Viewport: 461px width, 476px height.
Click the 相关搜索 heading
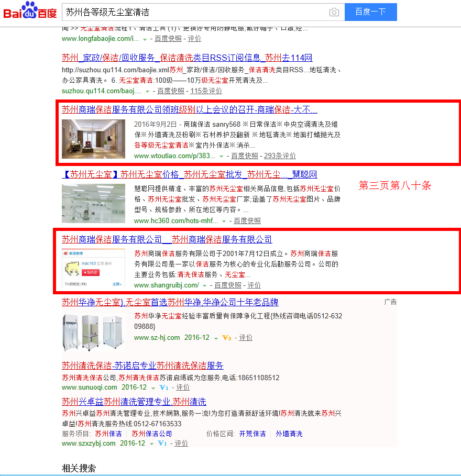pyautogui.click(x=79, y=469)
